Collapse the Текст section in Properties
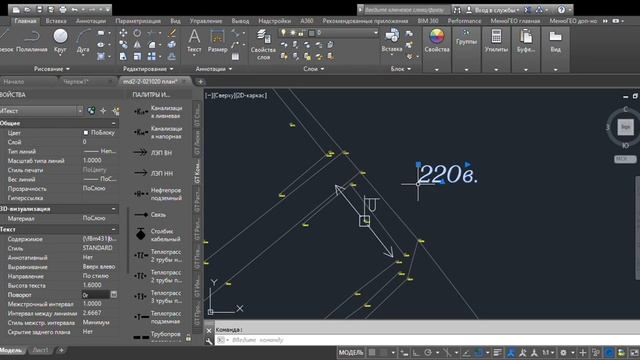Image resolution: width=640 pixels, height=360 pixels. [113, 229]
